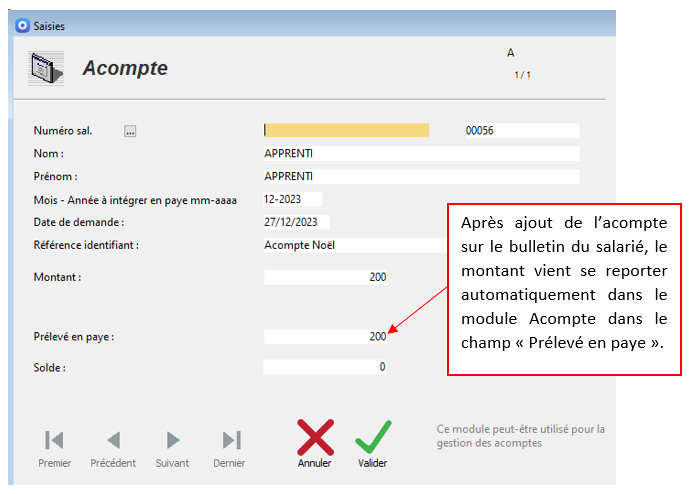Click the '1 / 1' record counter
Image resolution: width=692 pixels, height=494 pixels.
pos(523,75)
